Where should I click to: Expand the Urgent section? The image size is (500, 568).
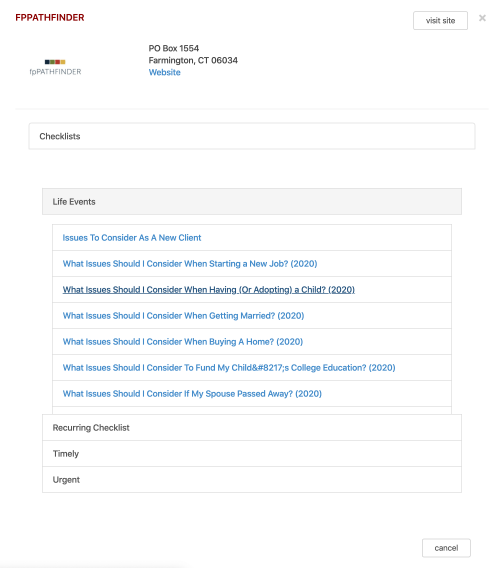tap(252, 480)
